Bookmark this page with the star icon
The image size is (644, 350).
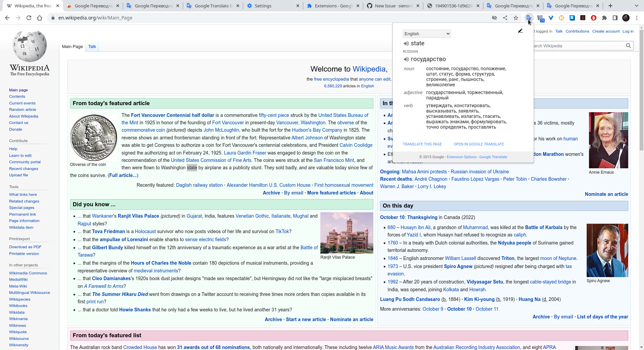(516, 18)
